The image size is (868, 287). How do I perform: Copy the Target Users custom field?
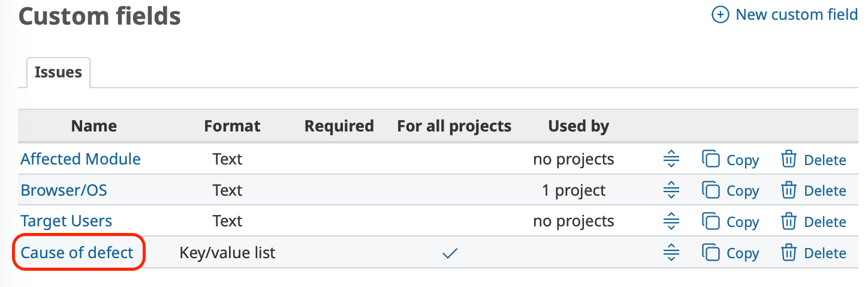pyautogui.click(x=742, y=222)
